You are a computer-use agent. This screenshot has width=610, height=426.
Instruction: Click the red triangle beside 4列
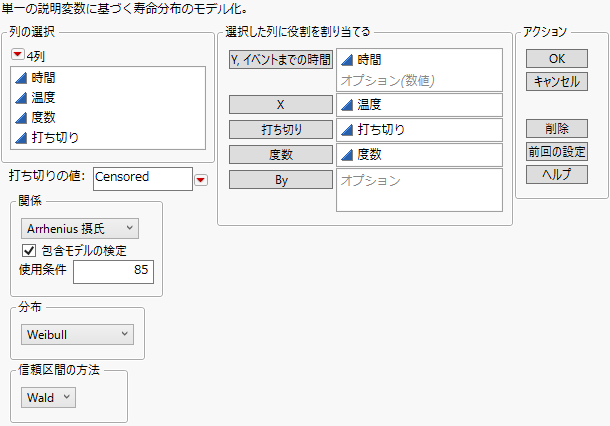coord(17,55)
